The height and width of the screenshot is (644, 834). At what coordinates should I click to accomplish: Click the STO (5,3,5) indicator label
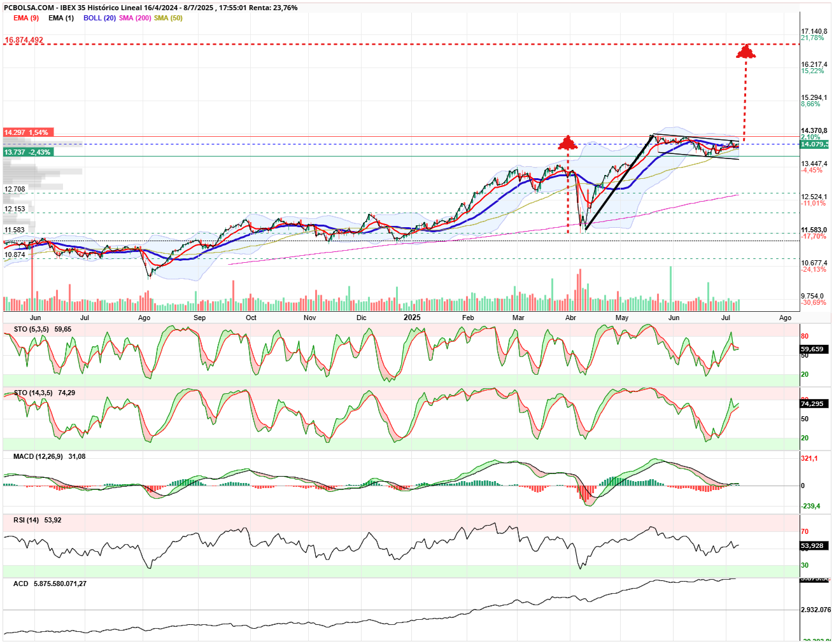[x=32, y=329]
